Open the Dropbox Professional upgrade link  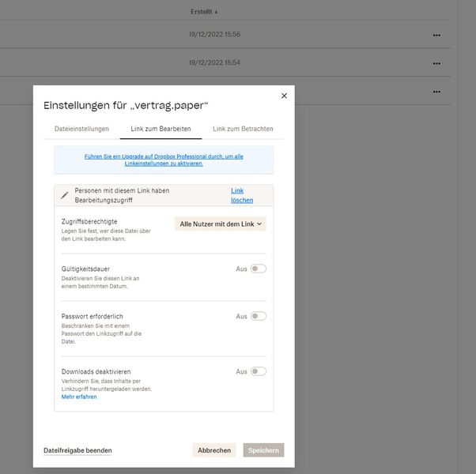[x=164, y=160]
